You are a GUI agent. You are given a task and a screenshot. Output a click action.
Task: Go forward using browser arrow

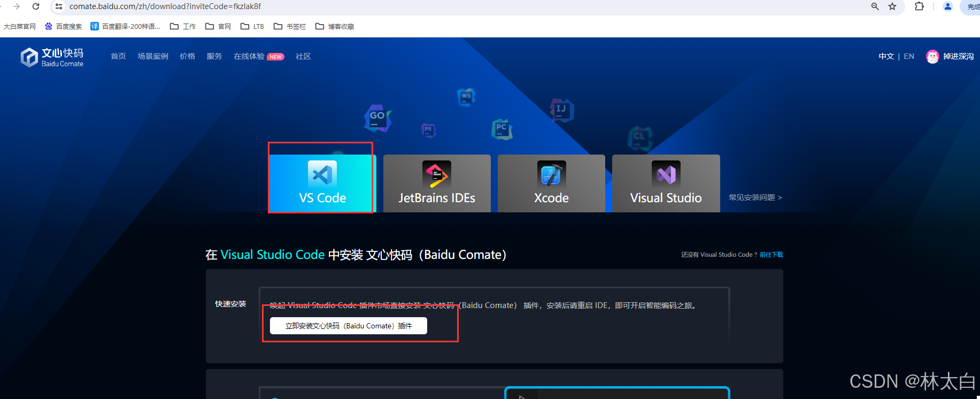point(17,6)
